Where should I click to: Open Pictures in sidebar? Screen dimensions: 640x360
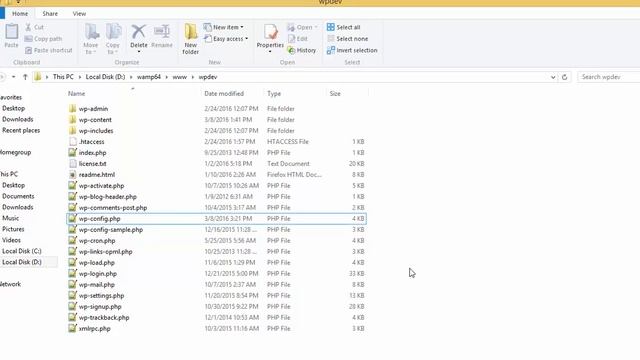tap(13, 229)
